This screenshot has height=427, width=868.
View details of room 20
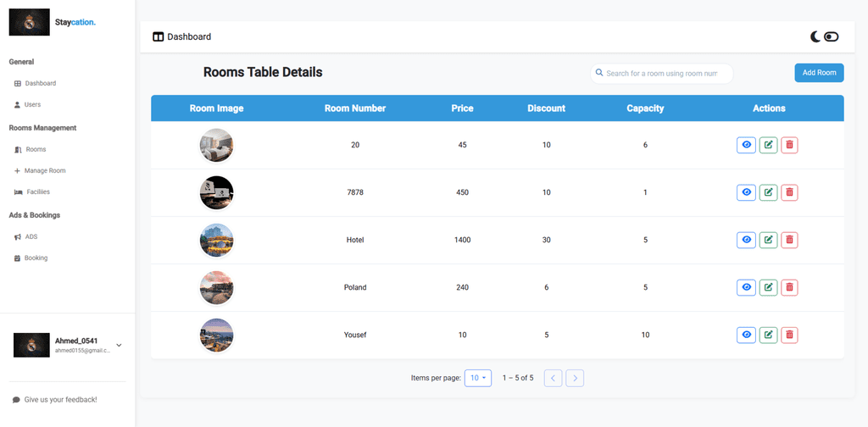(746, 145)
